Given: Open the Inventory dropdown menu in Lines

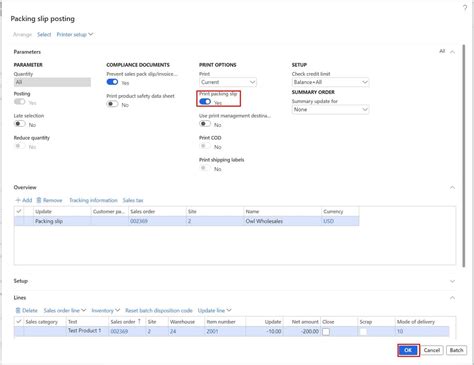Looking at the screenshot, I should 106,310.
